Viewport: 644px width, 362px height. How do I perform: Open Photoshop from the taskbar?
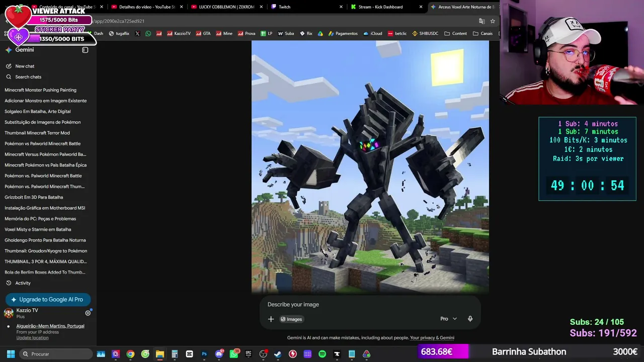[204, 354]
